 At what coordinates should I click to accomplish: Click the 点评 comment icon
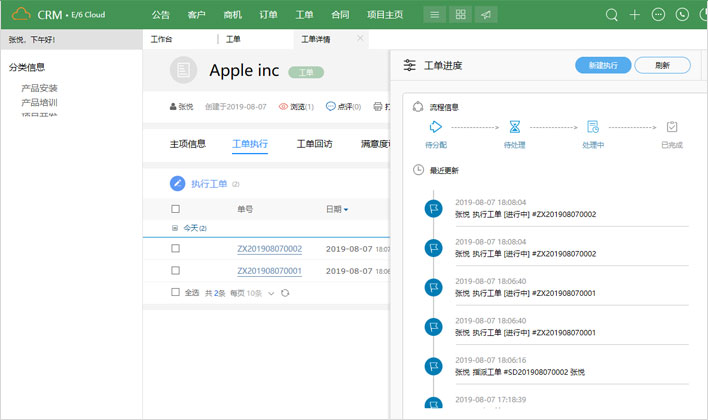330,106
